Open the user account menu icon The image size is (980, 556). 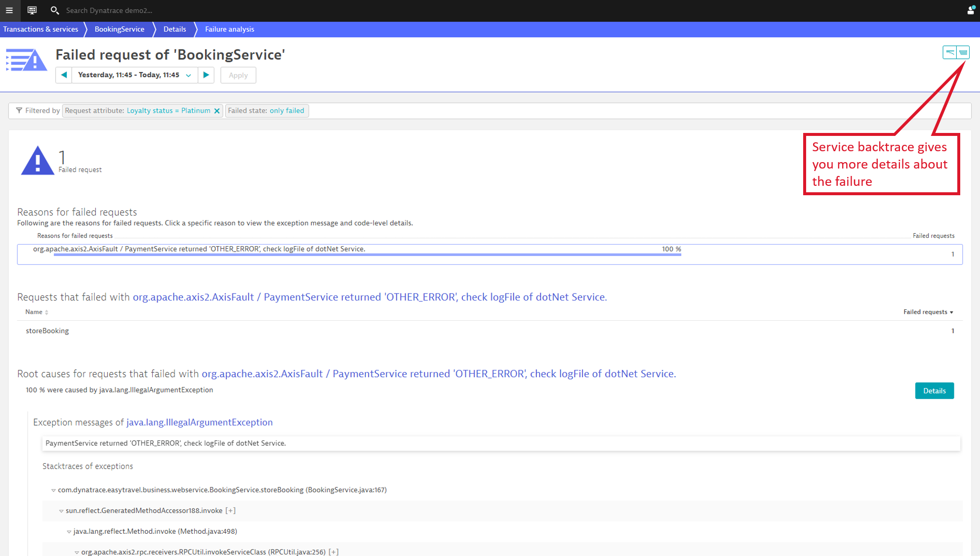coord(970,10)
